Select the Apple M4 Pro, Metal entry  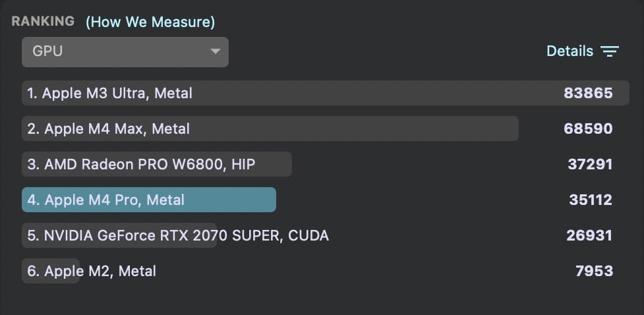[x=106, y=200]
